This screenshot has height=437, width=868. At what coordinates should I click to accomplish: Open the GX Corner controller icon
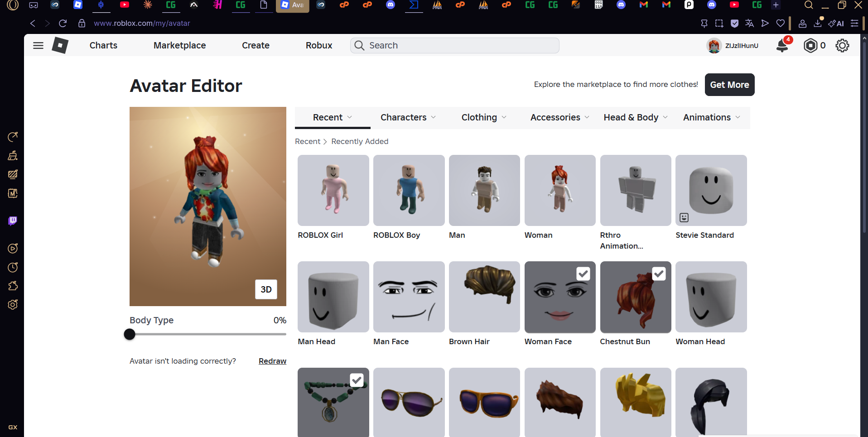(34, 5)
